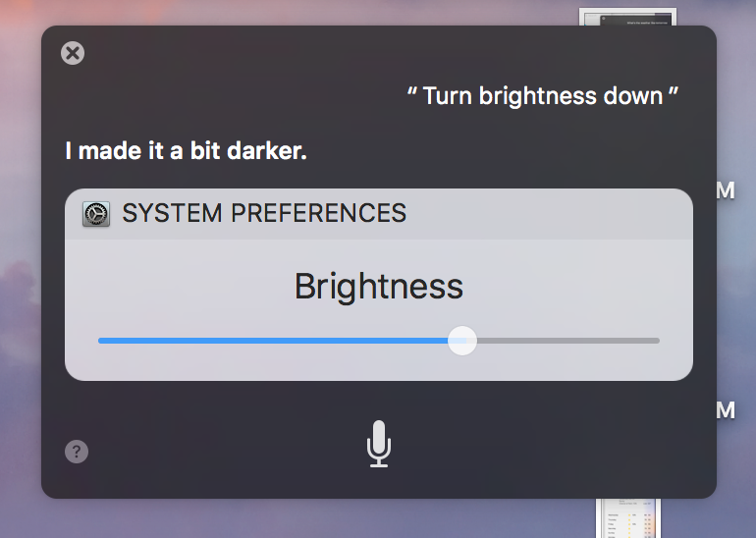Click the grey unfilled part of the brightness track
Viewport: 756px width, 538px height.
[x=567, y=341]
